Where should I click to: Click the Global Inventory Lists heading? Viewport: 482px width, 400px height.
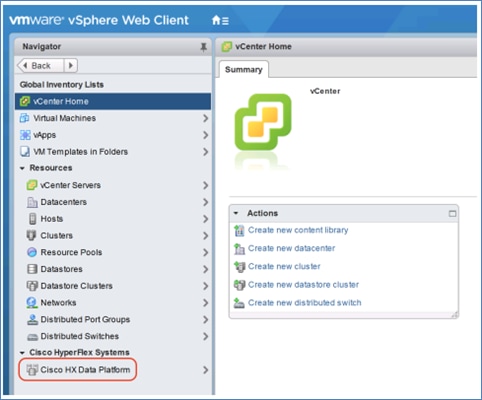click(x=62, y=85)
